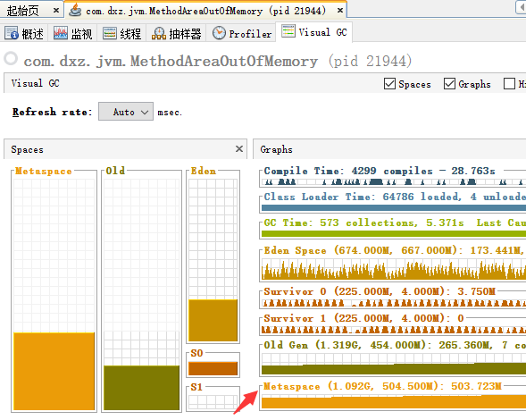Click the 监视 chart icon
Viewport: 526px width, 420px height.
61,33
